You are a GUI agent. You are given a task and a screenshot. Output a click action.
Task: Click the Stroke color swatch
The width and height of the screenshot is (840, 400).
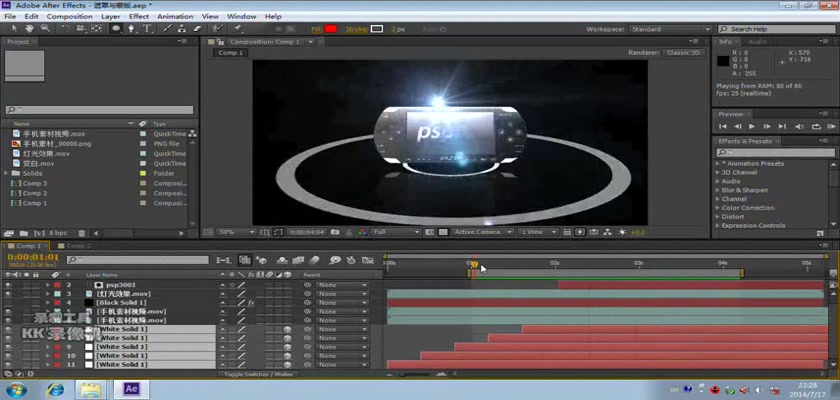(x=377, y=29)
